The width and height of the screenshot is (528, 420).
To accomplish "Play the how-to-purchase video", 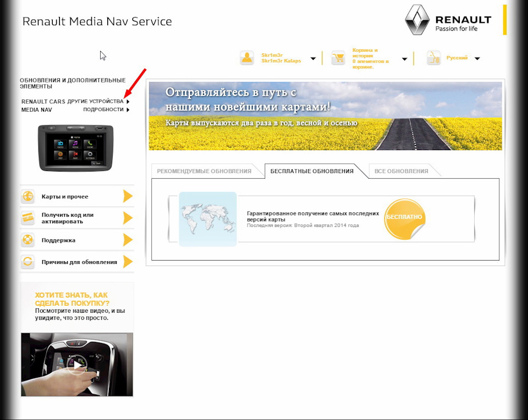I will (x=77, y=365).
